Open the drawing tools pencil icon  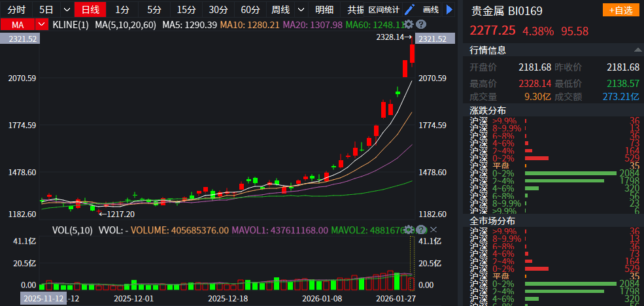click(410, 10)
